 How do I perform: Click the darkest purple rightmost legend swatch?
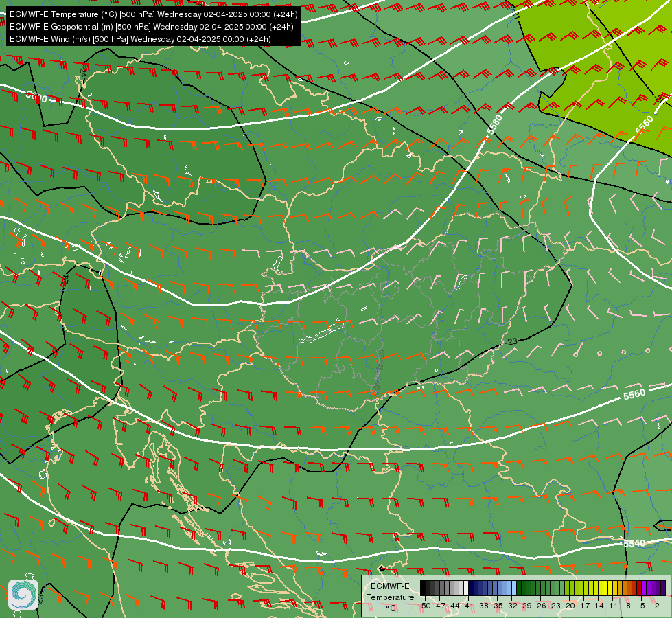pyautogui.click(x=664, y=588)
